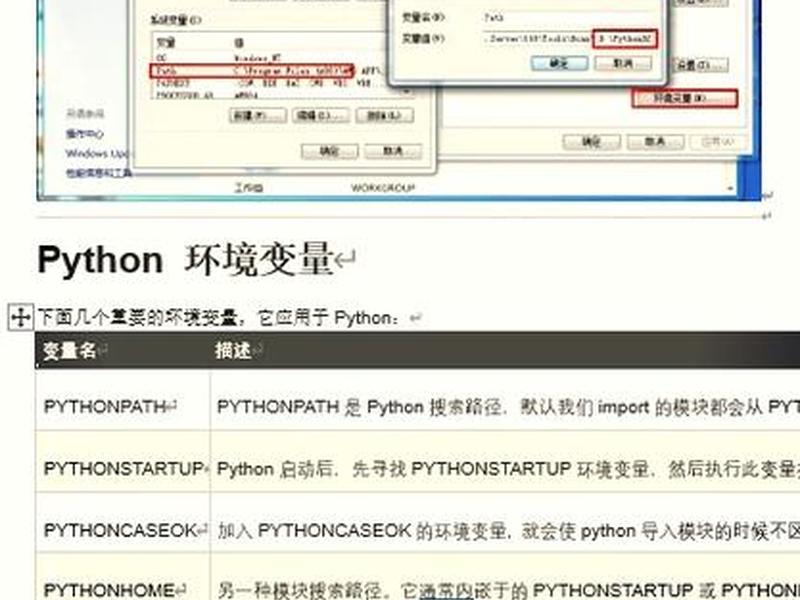
Task: Click description starting 'PYTHONPATH 是 Python 搜索路径'
Action: pos(508,407)
